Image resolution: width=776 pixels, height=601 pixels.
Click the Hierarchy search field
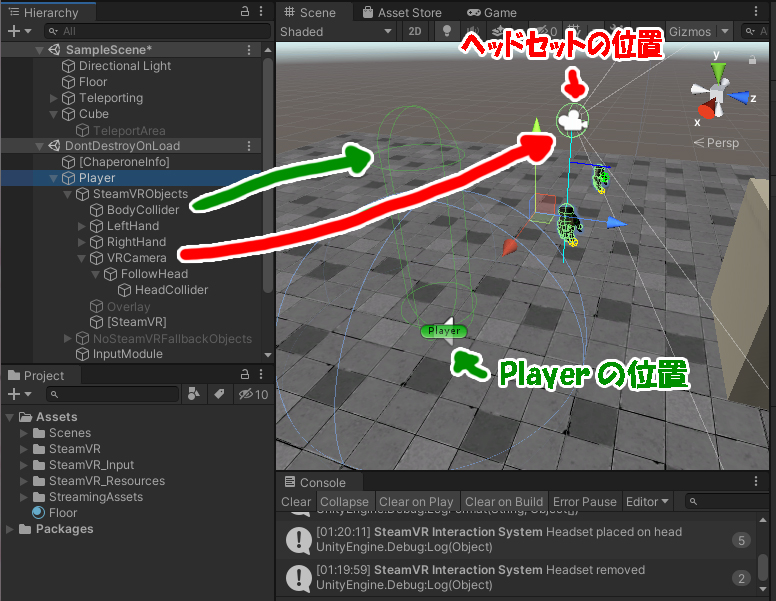(x=157, y=31)
